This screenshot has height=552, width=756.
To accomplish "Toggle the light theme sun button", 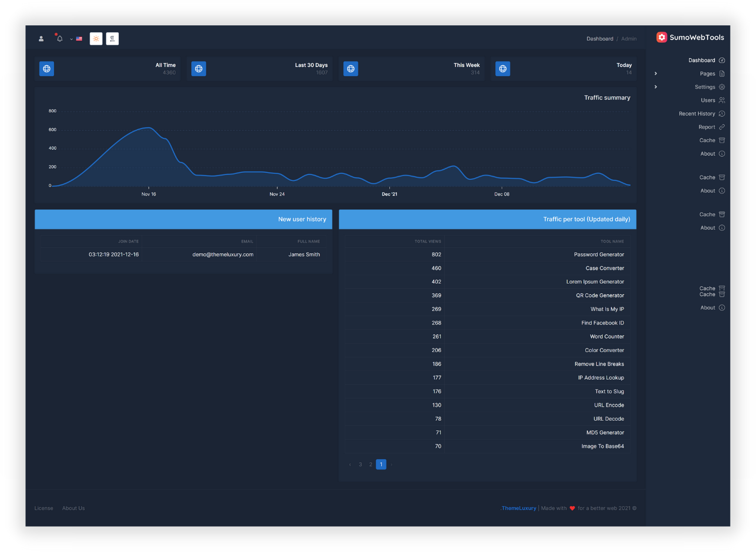I will coord(96,39).
